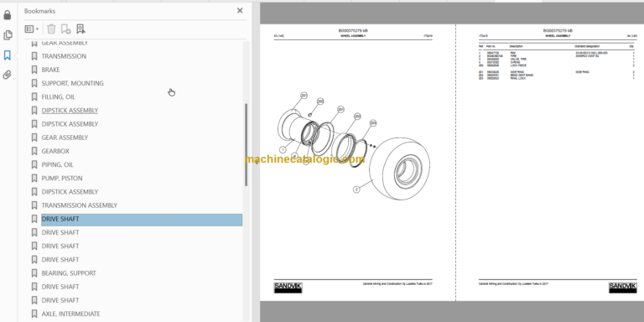This screenshot has height=322, width=644.
Task: Select the GEARBOX bookmark
Action: coord(55,151)
